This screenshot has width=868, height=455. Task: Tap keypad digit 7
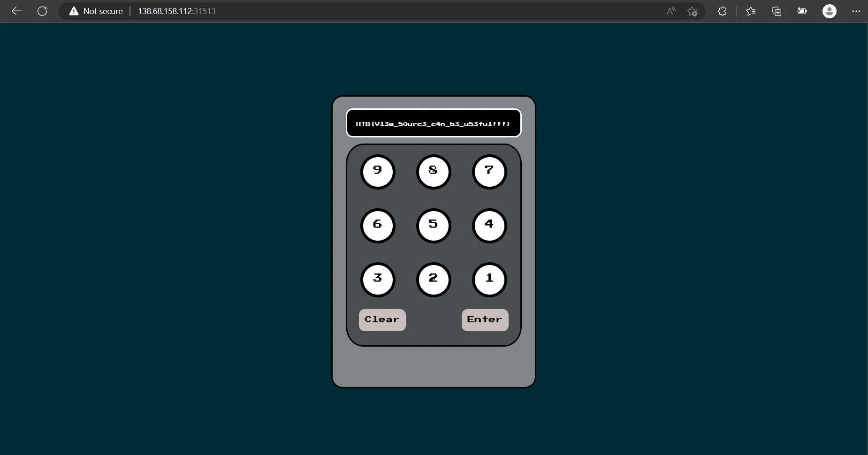pyautogui.click(x=489, y=172)
